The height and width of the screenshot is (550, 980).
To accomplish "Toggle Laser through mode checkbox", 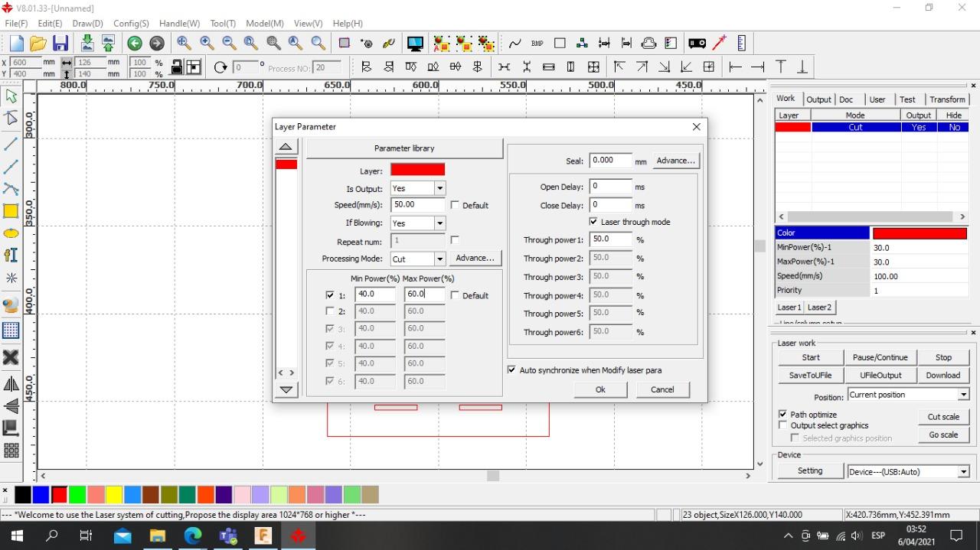I will (x=593, y=222).
